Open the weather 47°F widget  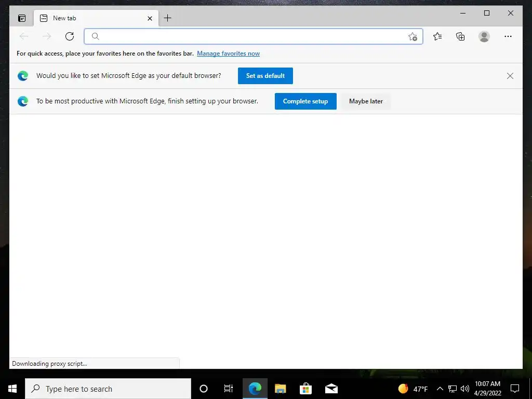(413, 389)
